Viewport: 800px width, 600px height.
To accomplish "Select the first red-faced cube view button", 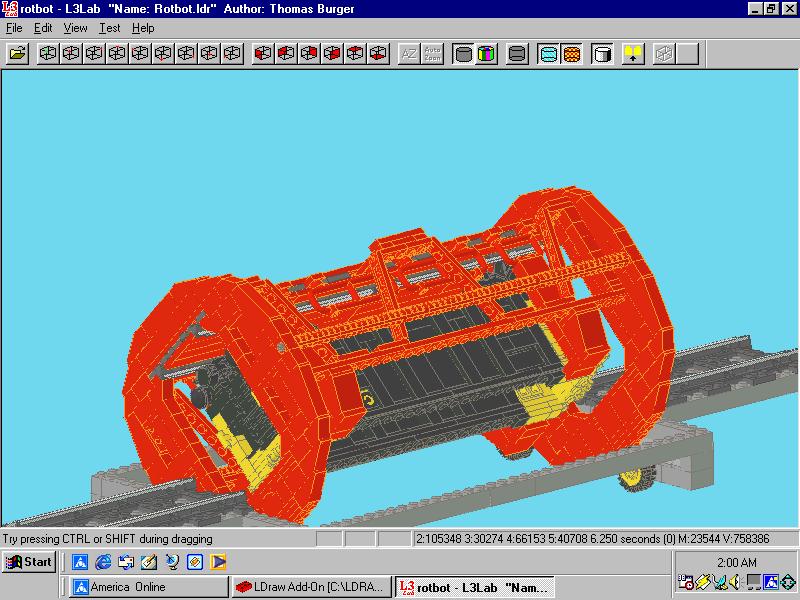I will (263, 54).
